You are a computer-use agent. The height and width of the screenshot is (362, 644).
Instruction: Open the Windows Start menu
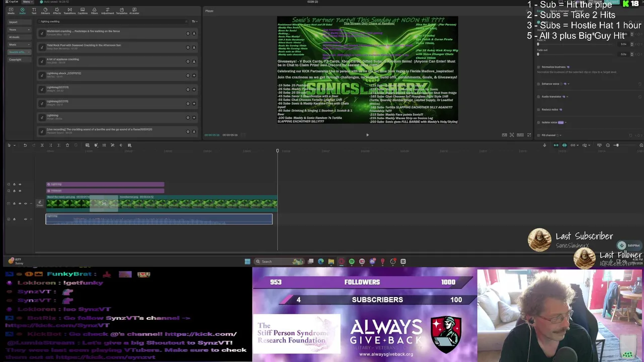pyautogui.click(x=248, y=261)
